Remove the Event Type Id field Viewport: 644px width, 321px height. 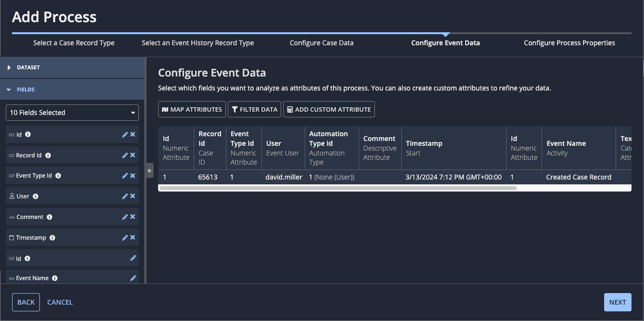133,176
